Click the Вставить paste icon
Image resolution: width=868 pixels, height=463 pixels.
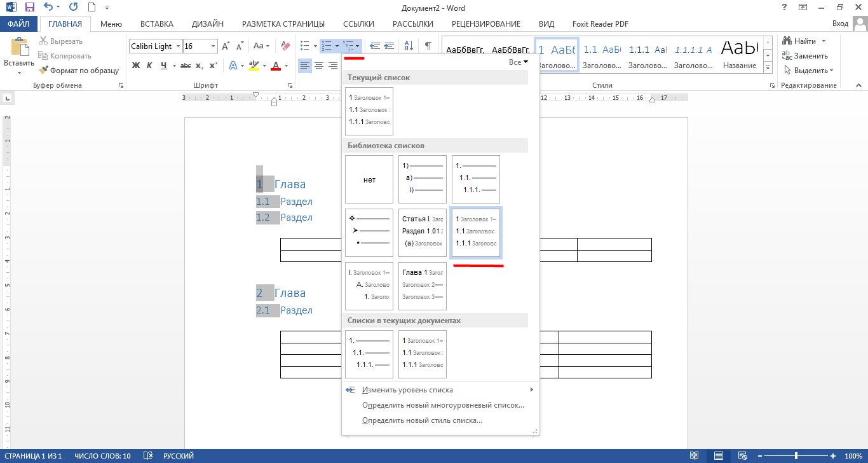[x=19, y=48]
